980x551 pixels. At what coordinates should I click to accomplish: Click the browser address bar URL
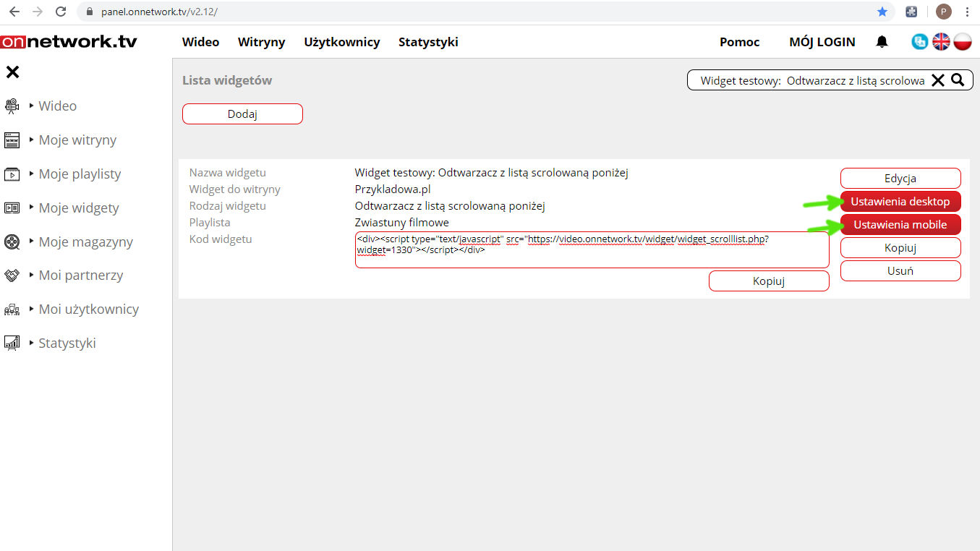(159, 12)
